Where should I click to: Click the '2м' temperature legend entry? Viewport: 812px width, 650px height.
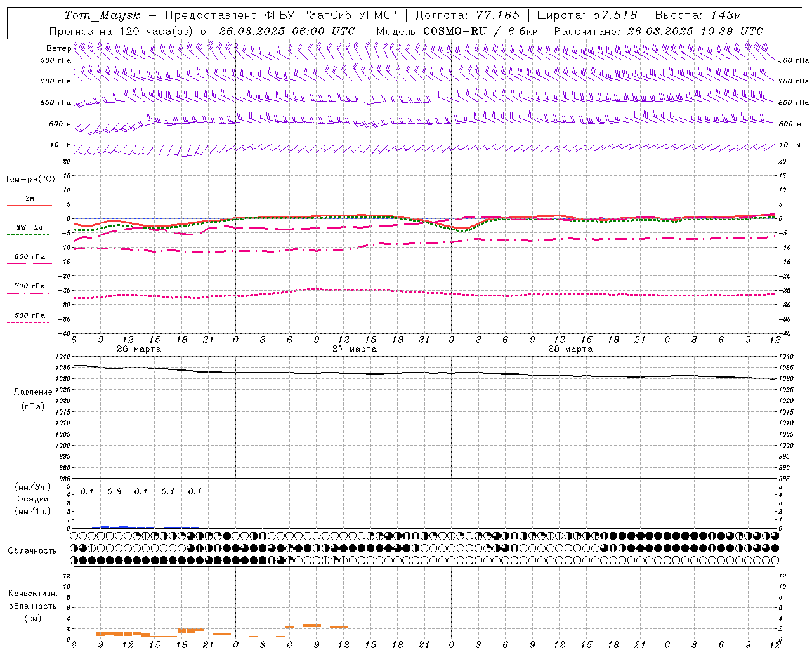[30, 199]
